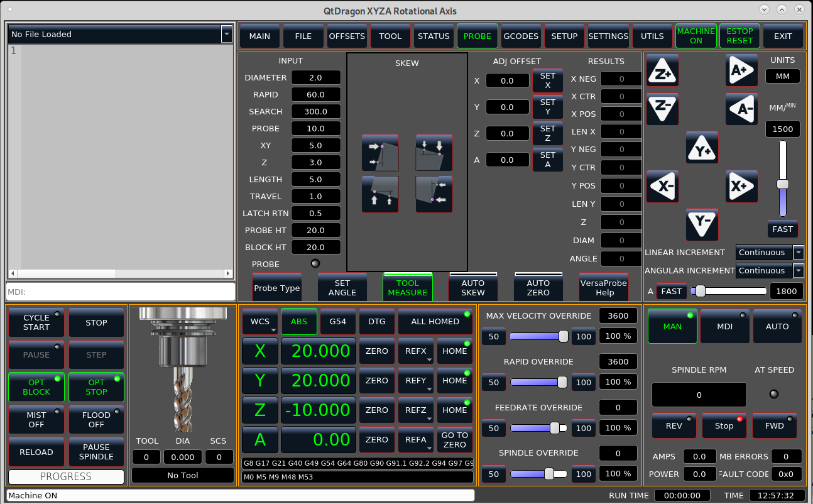813x504 pixels.
Task: Toggle OPT STOP option
Action: coord(96,387)
